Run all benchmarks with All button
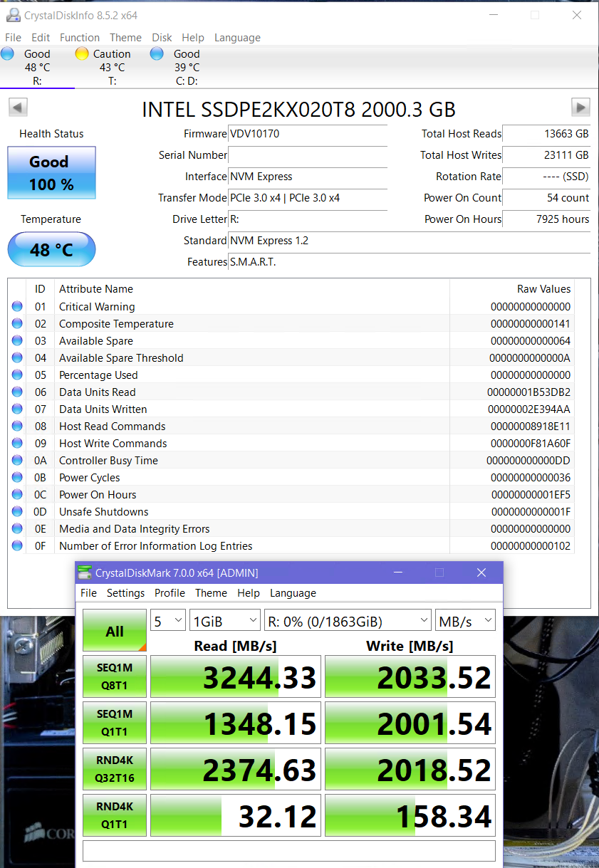Screen dimensions: 599x868 (x=115, y=631)
